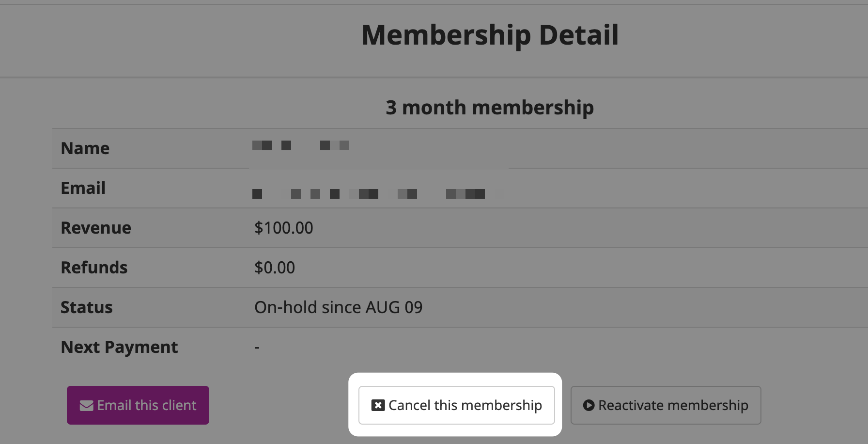The image size is (868, 444).
Task: Click the Status row label
Action: [87, 307]
